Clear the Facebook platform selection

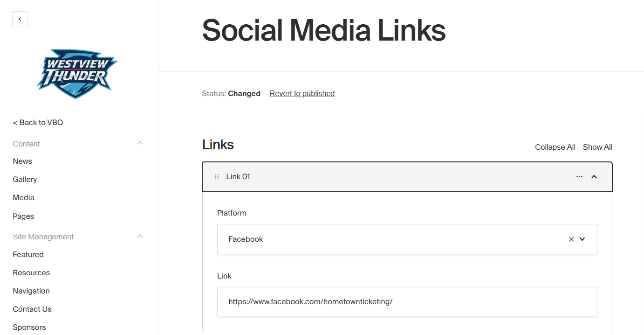point(571,239)
